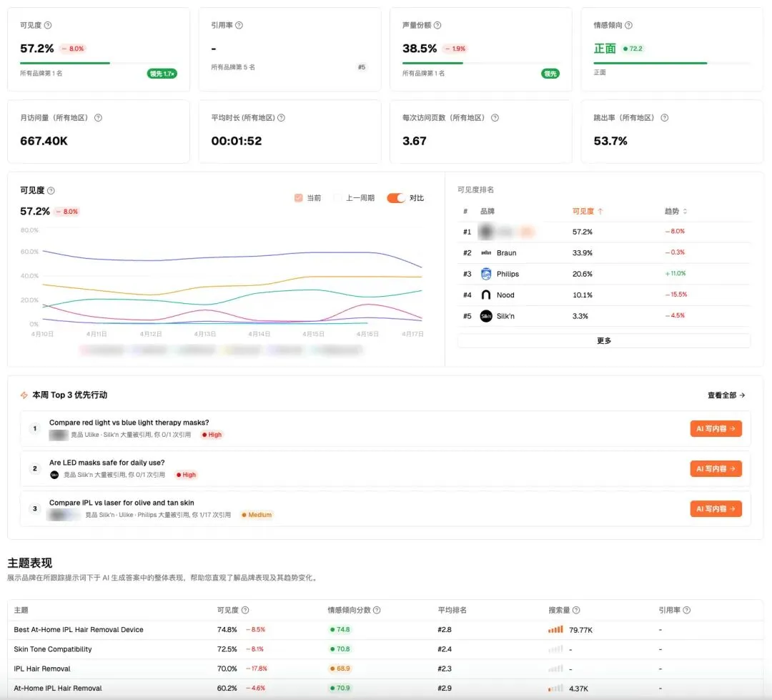Click the 声量份额 progress bar
The height and width of the screenshot is (700, 772).
(x=481, y=63)
